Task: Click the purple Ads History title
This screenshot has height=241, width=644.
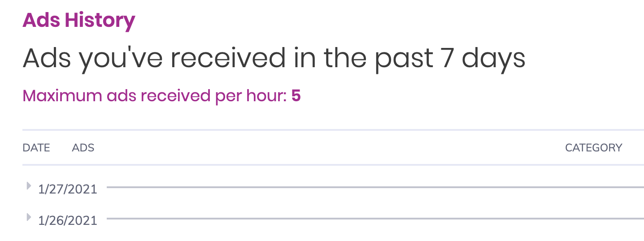Action: pos(79,20)
